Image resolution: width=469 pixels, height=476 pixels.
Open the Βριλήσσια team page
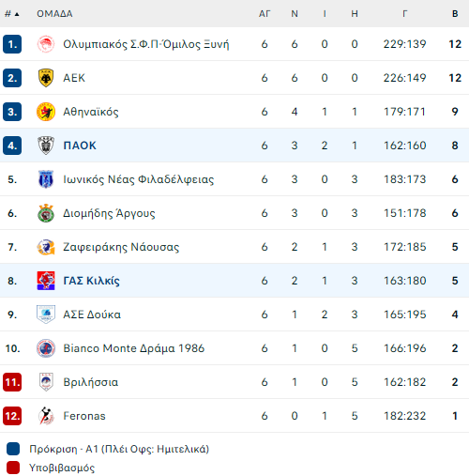click(x=91, y=382)
